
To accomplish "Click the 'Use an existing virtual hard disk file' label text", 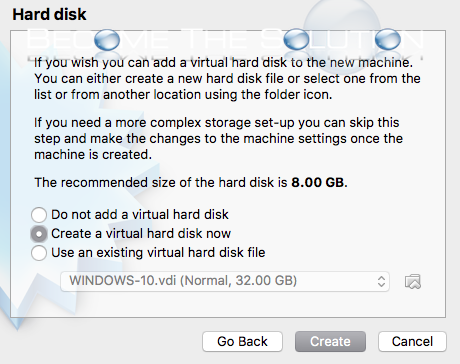I will [x=158, y=252].
